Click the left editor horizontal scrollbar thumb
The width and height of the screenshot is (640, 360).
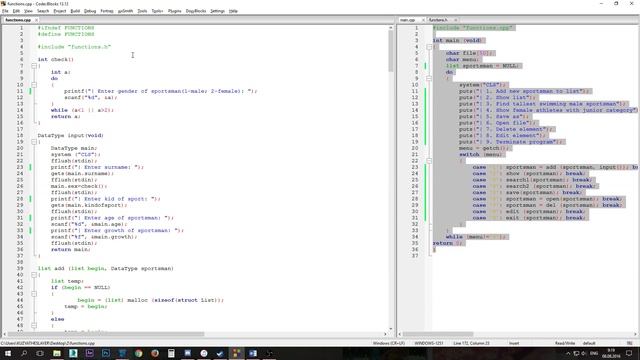click(x=106, y=334)
